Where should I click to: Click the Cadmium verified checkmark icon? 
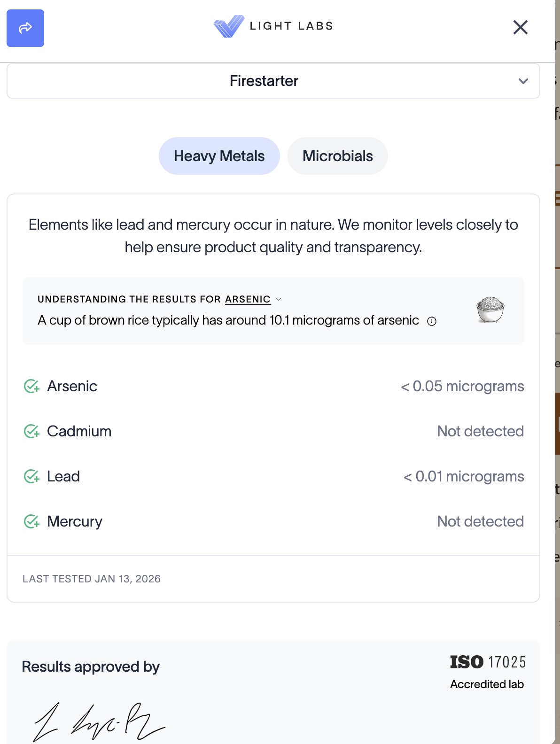pos(31,431)
